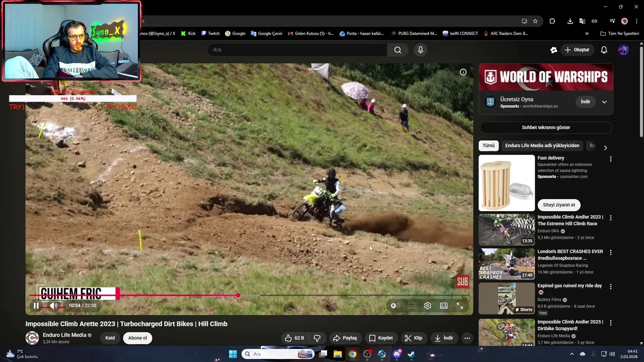This screenshot has width=644, height=362.
Task: Open File Explorer from the taskbar
Action: click(338, 354)
